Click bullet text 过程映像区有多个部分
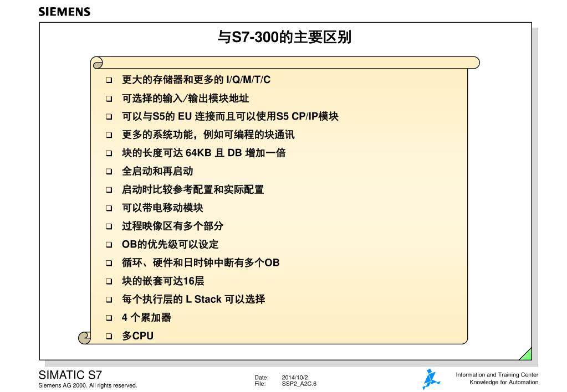This screenshot has height=392, width=567. pyautogui.click(x=172, y=226)
